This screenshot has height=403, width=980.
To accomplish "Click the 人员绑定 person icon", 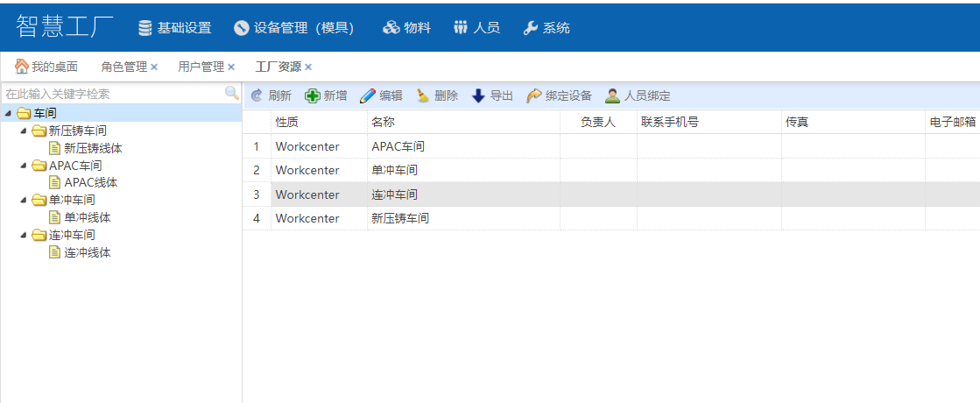I will pos(612,96).
